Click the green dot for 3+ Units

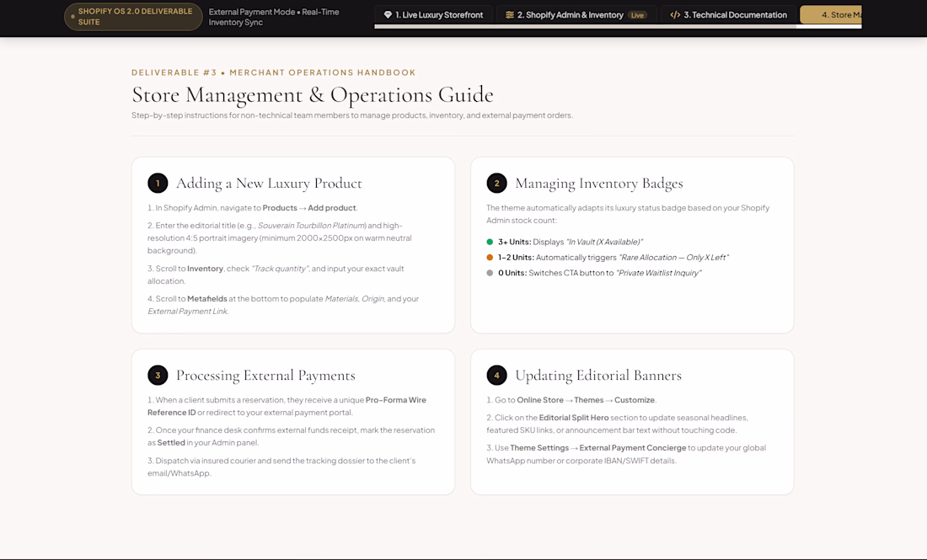(490, 242)
